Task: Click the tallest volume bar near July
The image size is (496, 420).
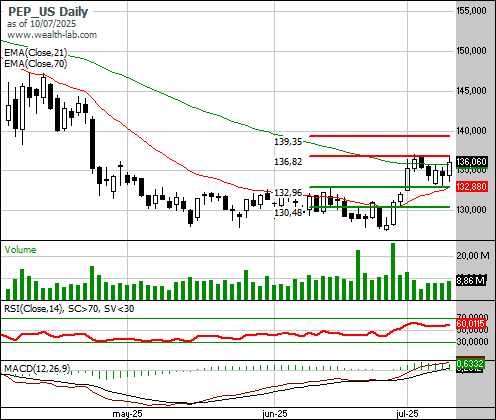Action: point(393,271)
